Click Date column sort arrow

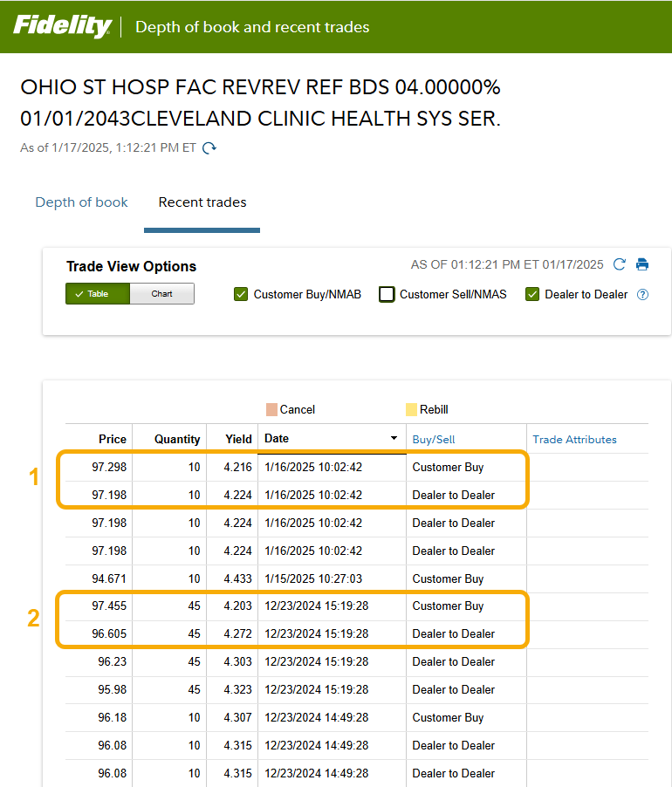tap(394, 439)
